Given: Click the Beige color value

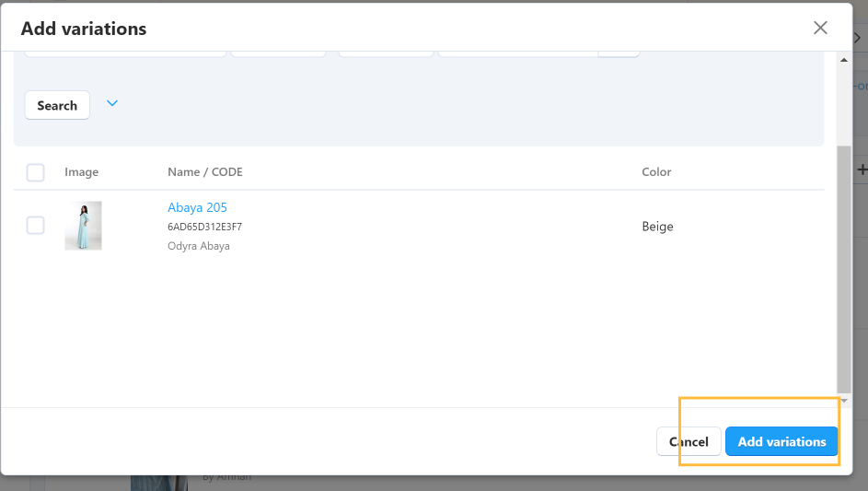Looking at the screenshot, I should [657, 226].
